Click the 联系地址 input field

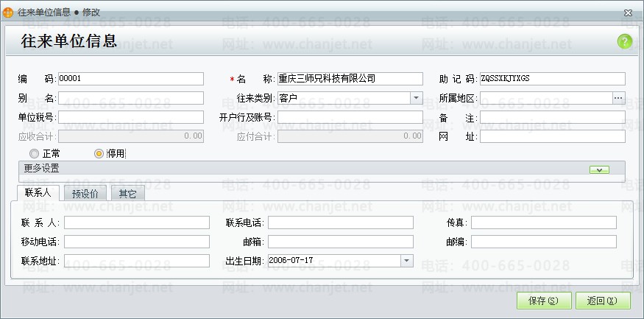(x=137, y=261)
